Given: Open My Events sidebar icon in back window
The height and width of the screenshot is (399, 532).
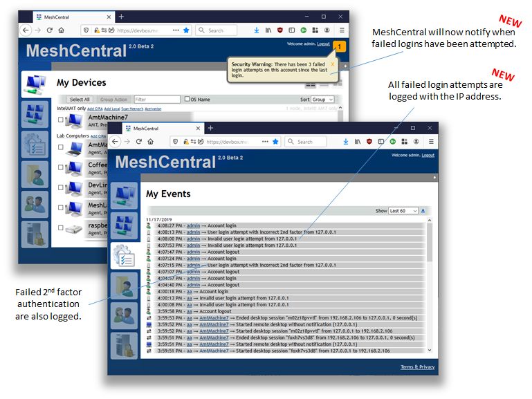Looking at the screenshot, I should pos(35,144).
